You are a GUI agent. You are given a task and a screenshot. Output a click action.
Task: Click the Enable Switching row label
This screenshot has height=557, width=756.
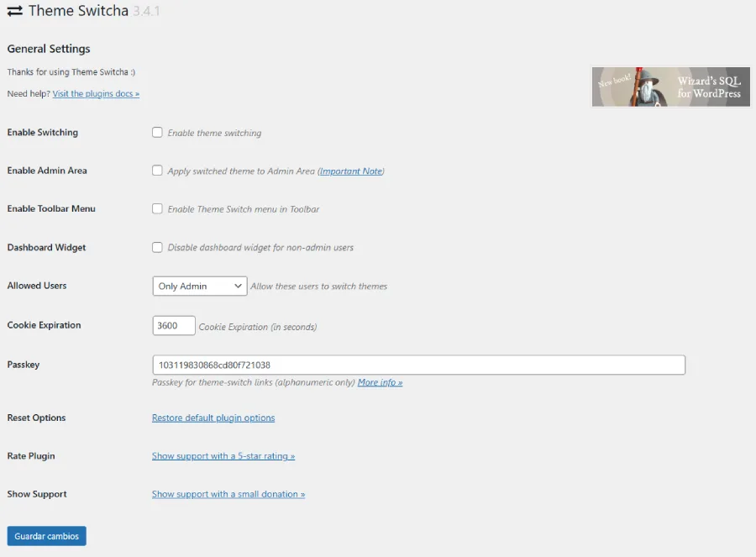click(43, 133)
